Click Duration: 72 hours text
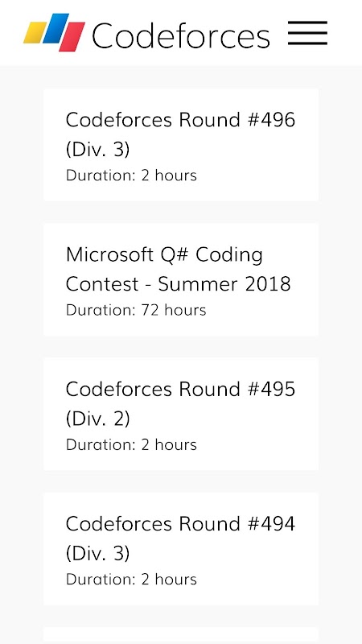 click(136, 310)
